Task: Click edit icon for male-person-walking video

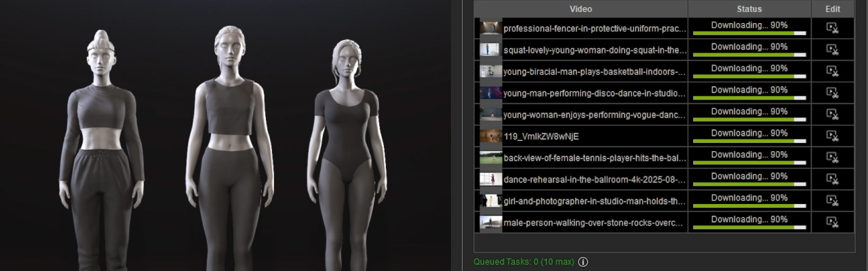Action: (x=832, y=223)
